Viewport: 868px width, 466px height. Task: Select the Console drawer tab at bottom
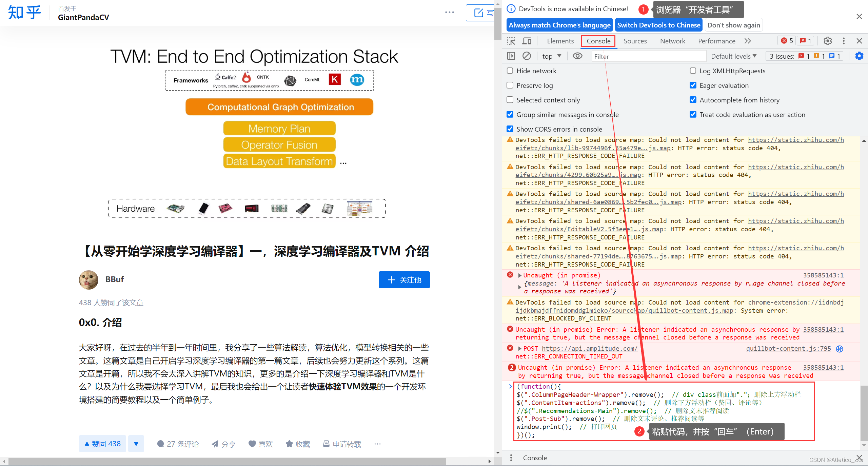[535, 458]
